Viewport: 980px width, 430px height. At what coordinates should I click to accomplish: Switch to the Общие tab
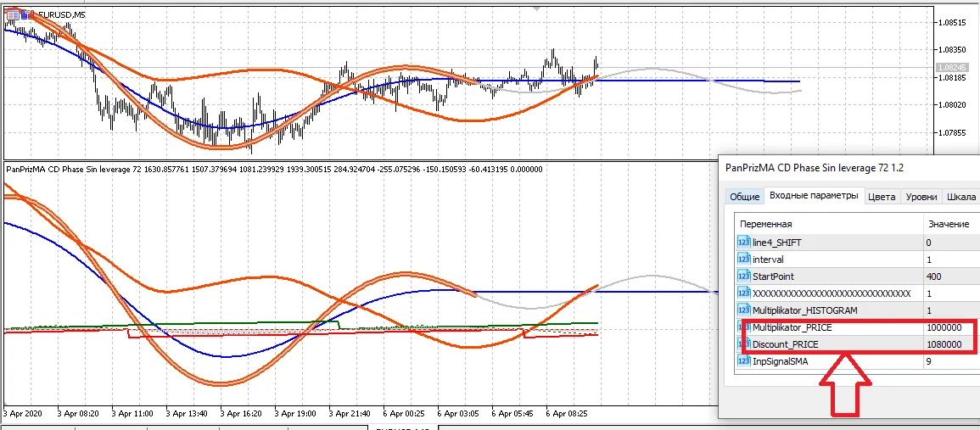(744, 197)
